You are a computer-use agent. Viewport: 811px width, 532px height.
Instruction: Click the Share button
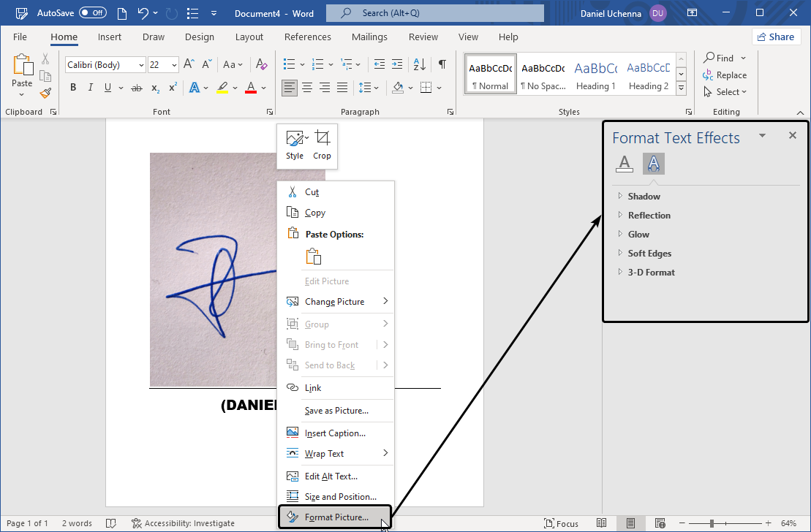tap(776, 36)
